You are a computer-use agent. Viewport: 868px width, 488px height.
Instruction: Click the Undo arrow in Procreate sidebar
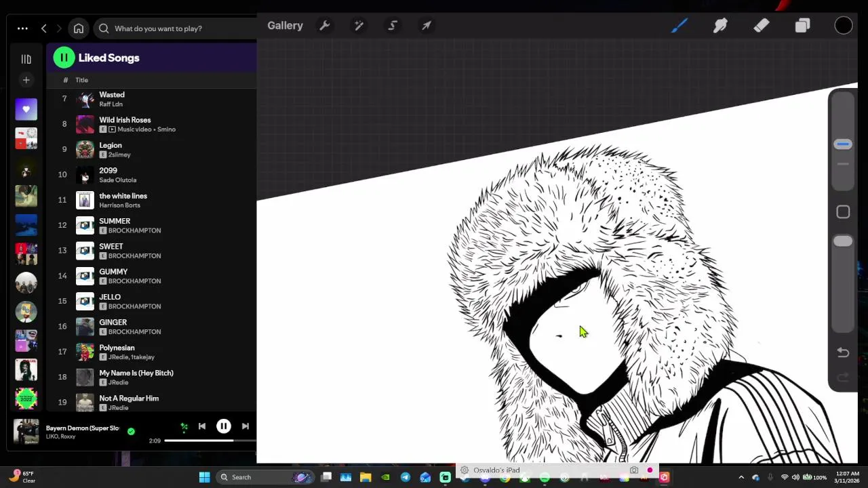click(843, 352)
